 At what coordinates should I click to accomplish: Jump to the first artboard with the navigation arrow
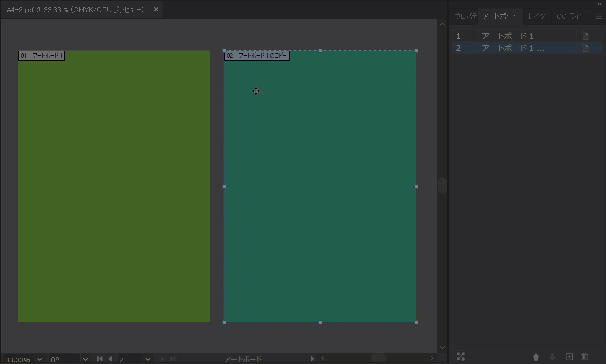click(100, 359)
